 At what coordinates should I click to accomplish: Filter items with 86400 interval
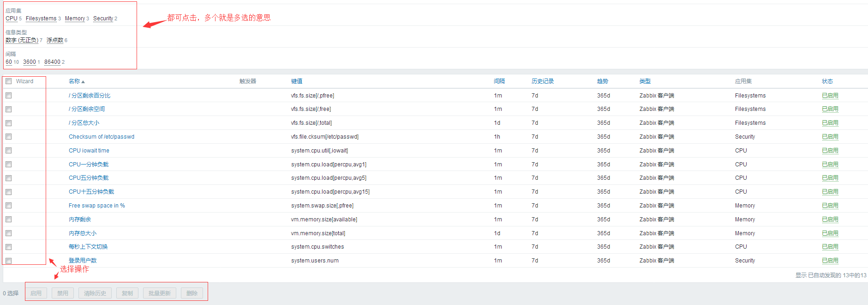tap(52, 62)
